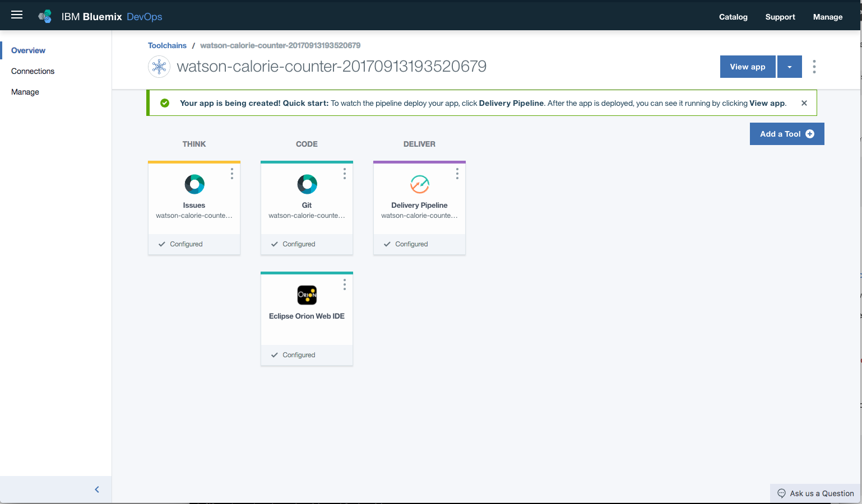The width and height of the screenshot is (862, 504).
Task: Click the View app button
Action: coord(748,67)
